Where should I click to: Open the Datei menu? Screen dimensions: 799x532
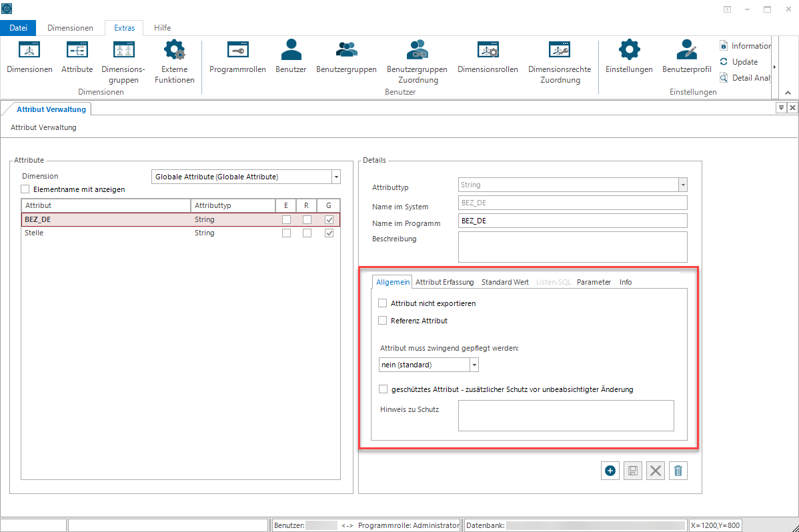tap(19, 28)
